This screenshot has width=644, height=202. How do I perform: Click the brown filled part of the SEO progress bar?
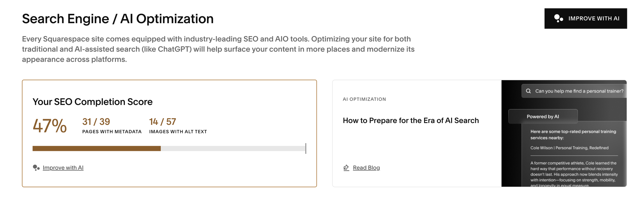tap(97, 148)
